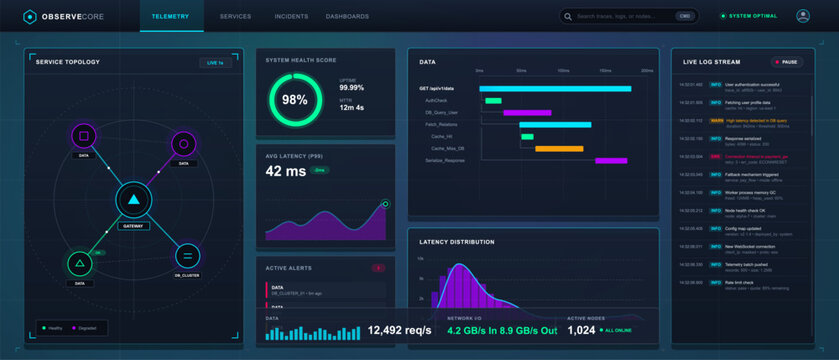The height and width of the screenshot is (360, 839).
Task: Select the AuthCheck green span bar
Action: 493,101
